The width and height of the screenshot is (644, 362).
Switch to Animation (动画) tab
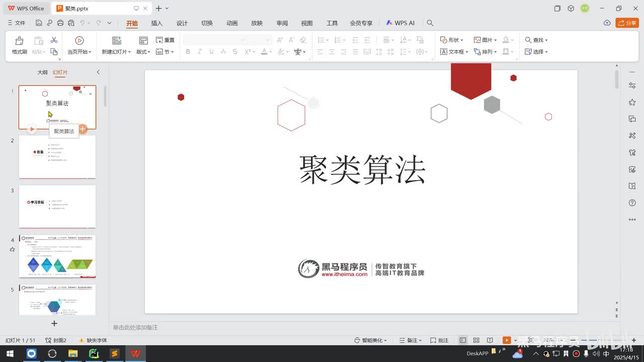point(232,23)
